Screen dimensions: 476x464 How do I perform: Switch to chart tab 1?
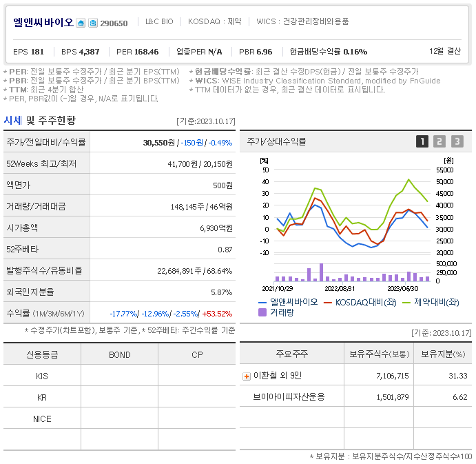pyautogui.click(x=422, y=141)
